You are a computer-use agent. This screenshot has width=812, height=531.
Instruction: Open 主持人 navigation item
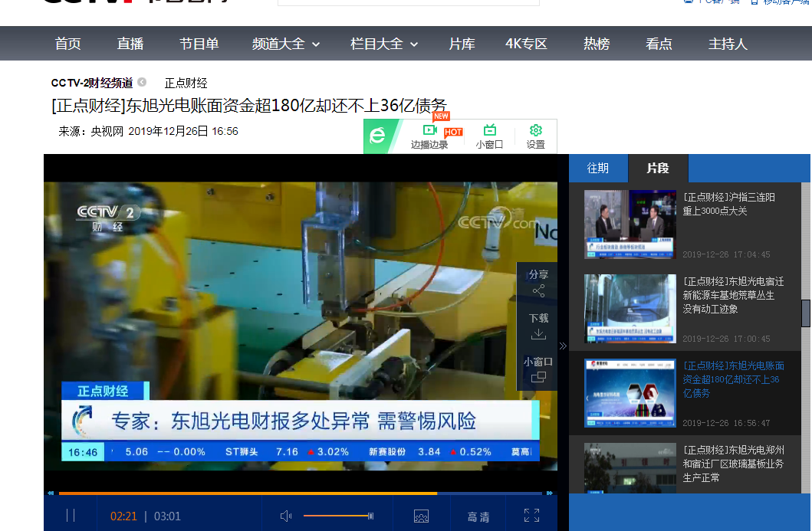[x=728, y=44]
